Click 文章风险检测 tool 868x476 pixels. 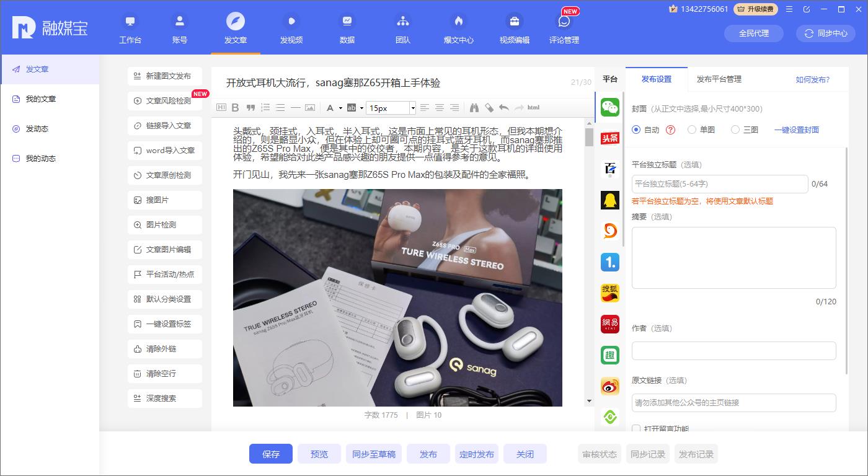pyautogui.click(x=165, y=101)
